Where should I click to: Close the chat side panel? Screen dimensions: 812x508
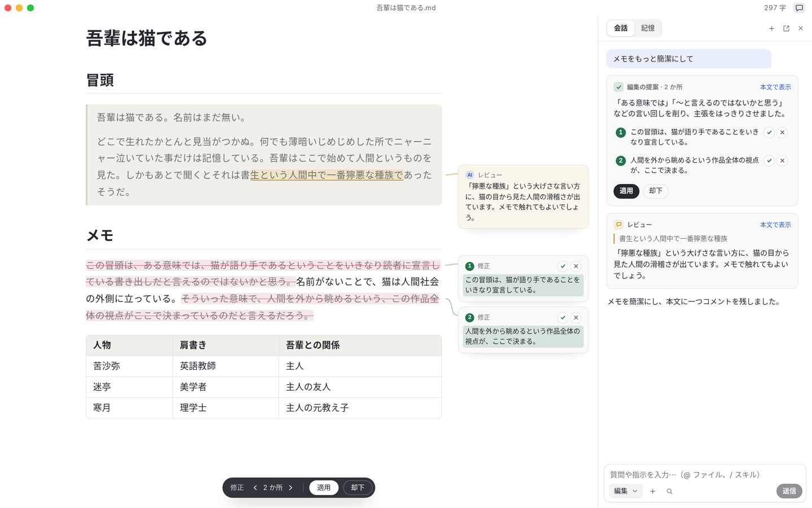[x=801, y=28]
